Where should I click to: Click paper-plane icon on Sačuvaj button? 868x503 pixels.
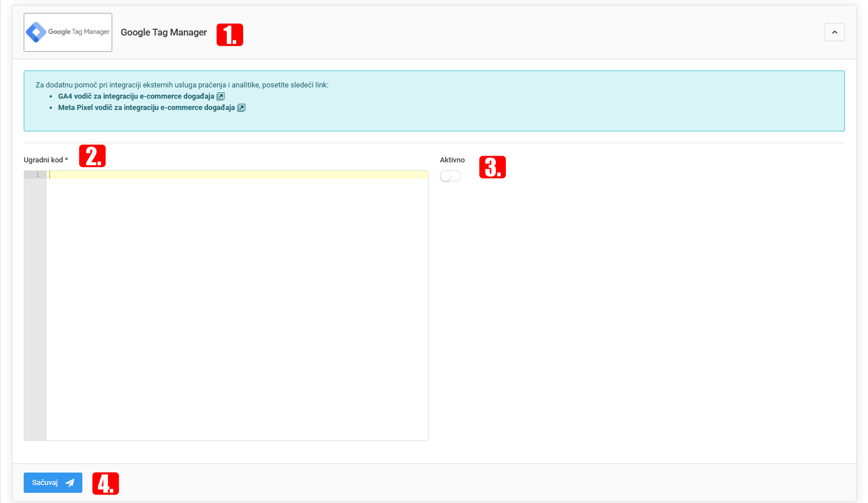tap(70, 483)
